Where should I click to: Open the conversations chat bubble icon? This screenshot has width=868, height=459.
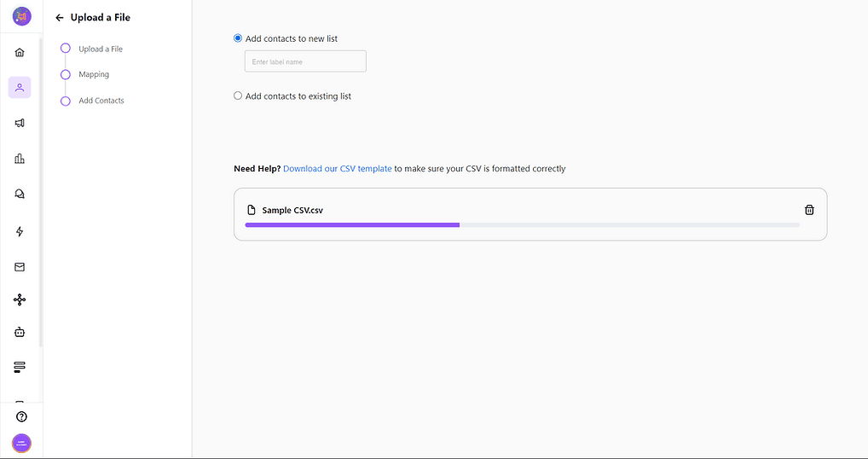coord(20,194)
